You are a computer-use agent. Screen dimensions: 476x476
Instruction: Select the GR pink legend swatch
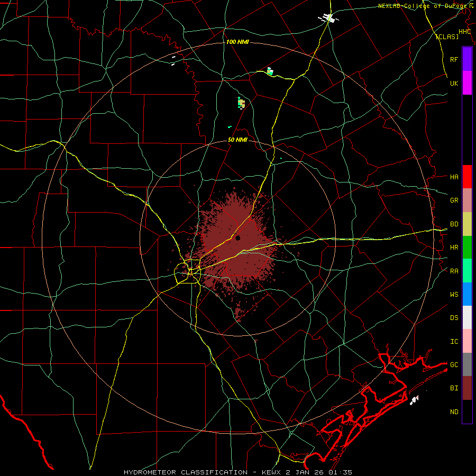pos(467,200)
